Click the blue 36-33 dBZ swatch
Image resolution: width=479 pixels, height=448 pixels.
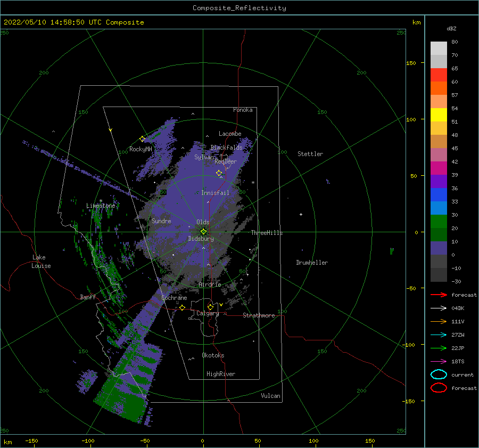tap(439, 195)
